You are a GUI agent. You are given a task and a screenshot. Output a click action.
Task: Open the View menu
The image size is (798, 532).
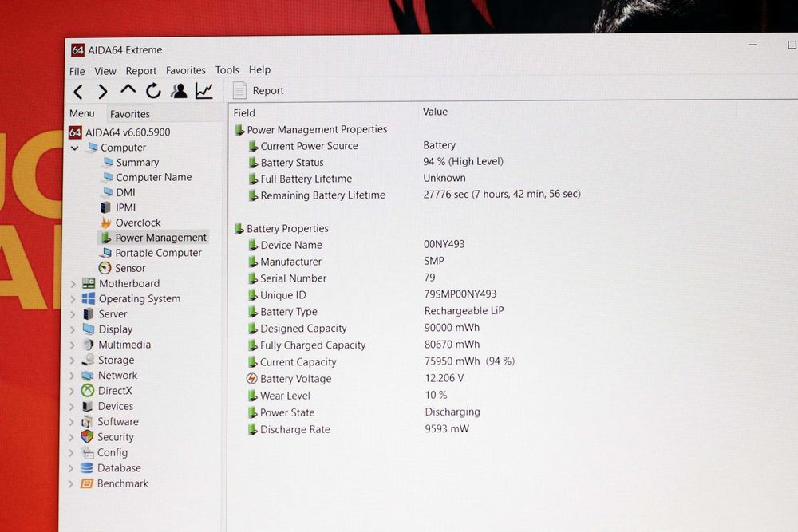click(105, 71)
